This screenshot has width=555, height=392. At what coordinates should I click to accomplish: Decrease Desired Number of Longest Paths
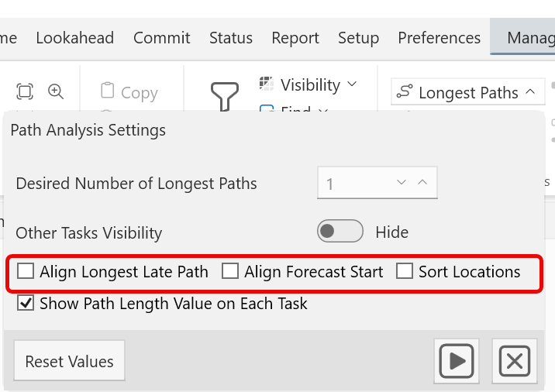point(402,183)
